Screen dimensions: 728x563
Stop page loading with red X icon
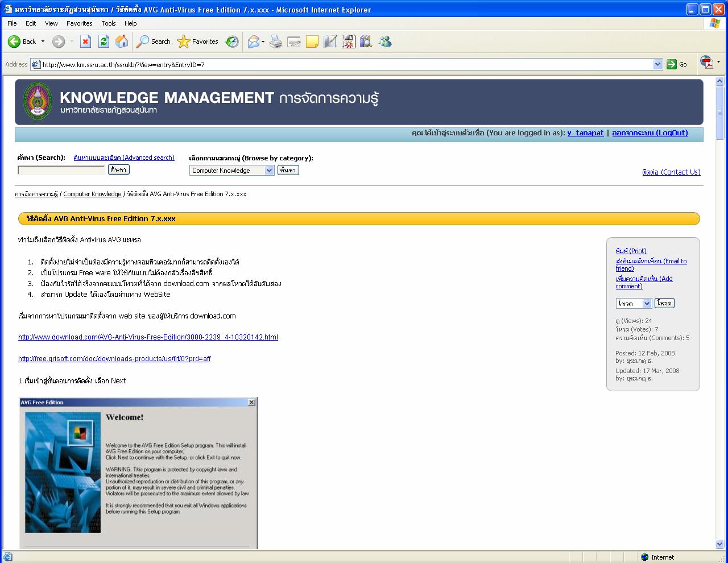pos(85,42)
